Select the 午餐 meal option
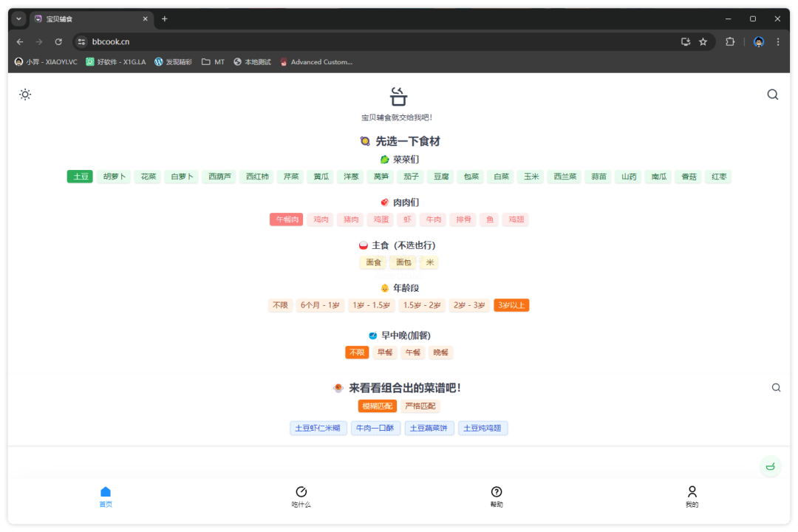Viewport: 798px width, 532px height. pyautogui.click(x=413, y=352)
